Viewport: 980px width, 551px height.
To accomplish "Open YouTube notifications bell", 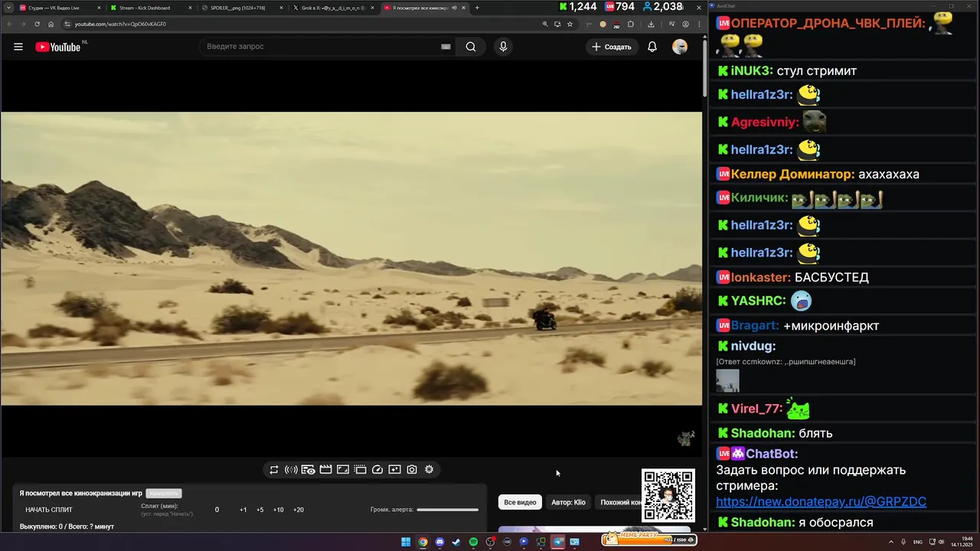I will coord(652,47).
